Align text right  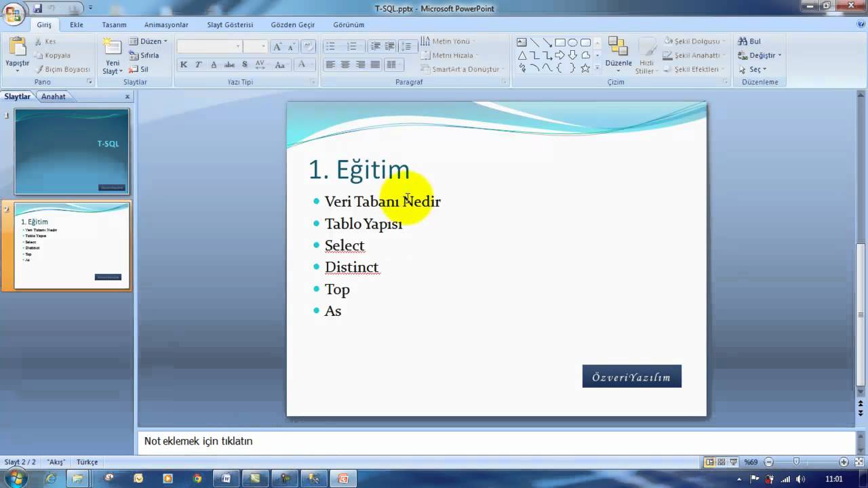click(x=360, y=65)
